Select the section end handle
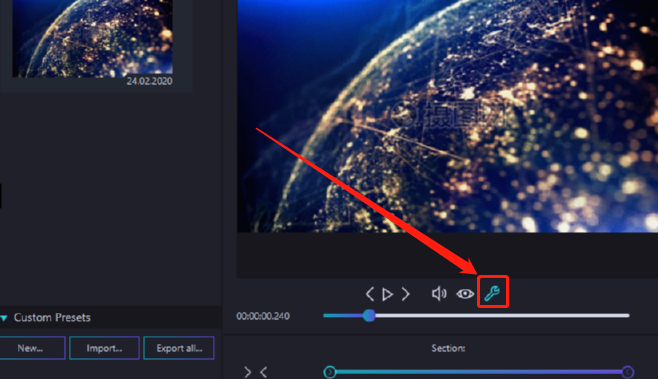The image size is (658, 379). pyautogui.click(x=627, y=372)
